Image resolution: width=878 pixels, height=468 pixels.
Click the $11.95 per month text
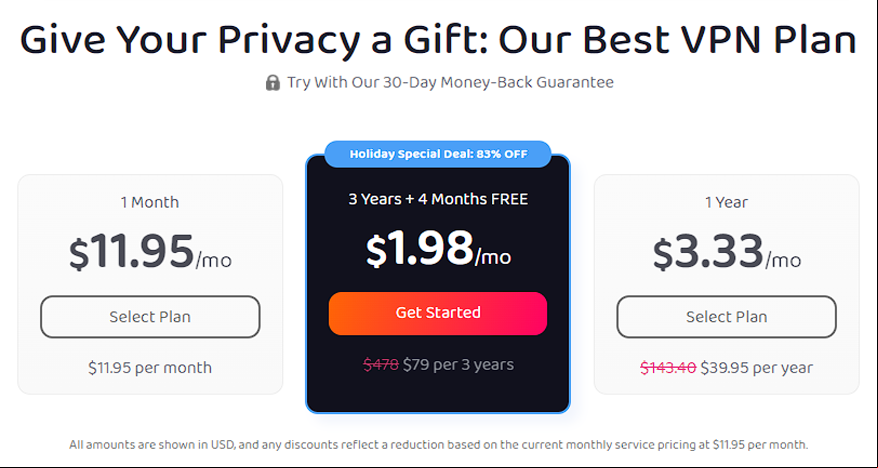point(150,368)
